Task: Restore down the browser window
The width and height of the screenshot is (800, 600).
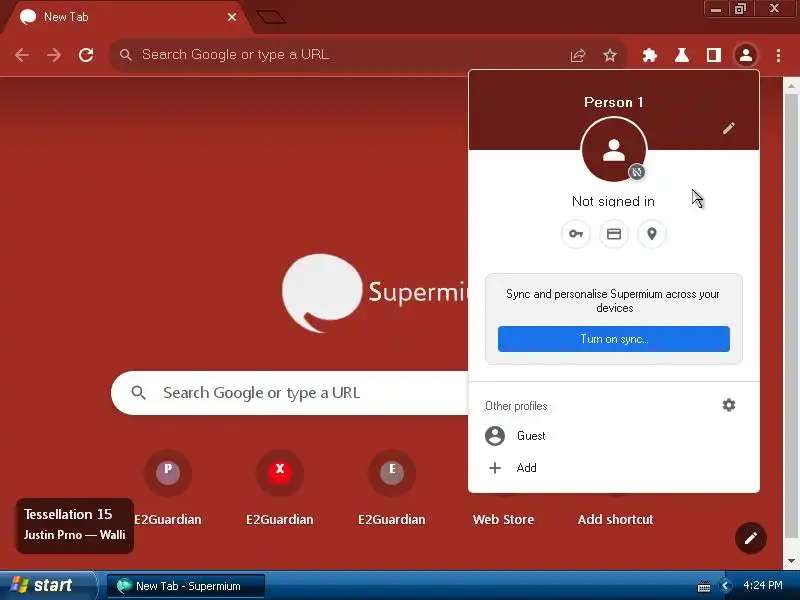Action: (740, 9)
